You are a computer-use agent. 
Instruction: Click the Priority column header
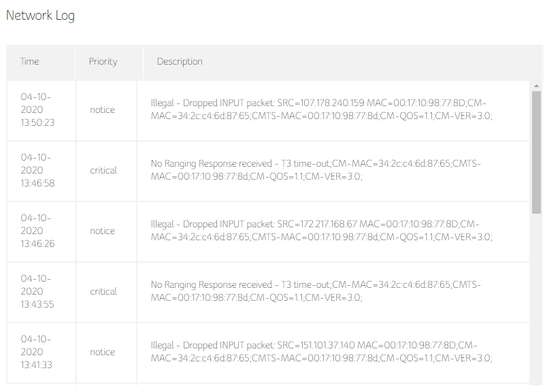(x=103, y=61)
